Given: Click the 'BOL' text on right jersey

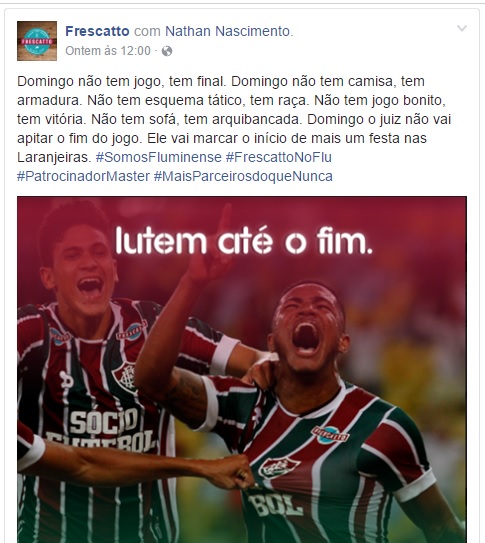Looking at the screenshot, I should pyautogui.click(x=275, y=506).
